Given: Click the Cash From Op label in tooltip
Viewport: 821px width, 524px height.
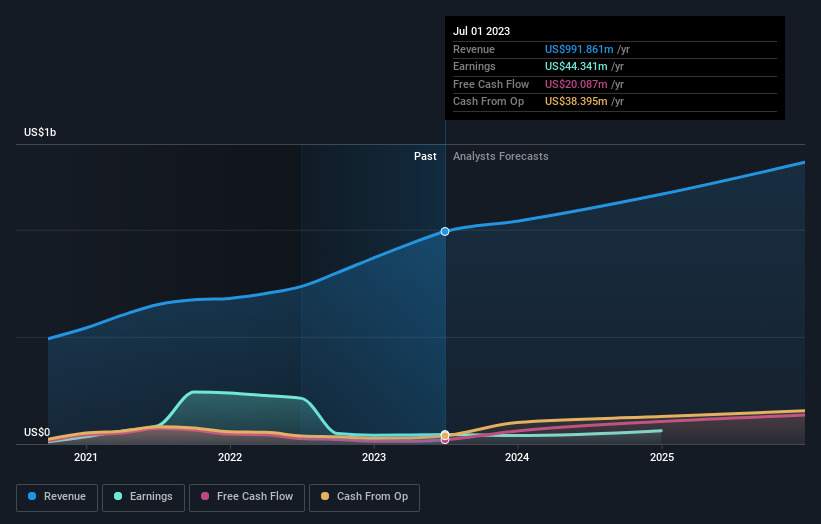Looking at the screenshot, I should pyautogui.click(x=488, y=102).
